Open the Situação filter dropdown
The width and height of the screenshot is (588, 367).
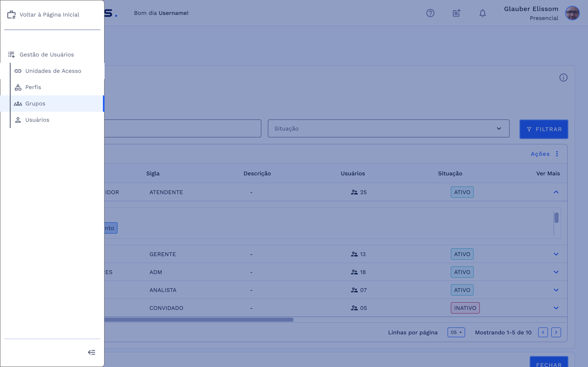[388, 129]
